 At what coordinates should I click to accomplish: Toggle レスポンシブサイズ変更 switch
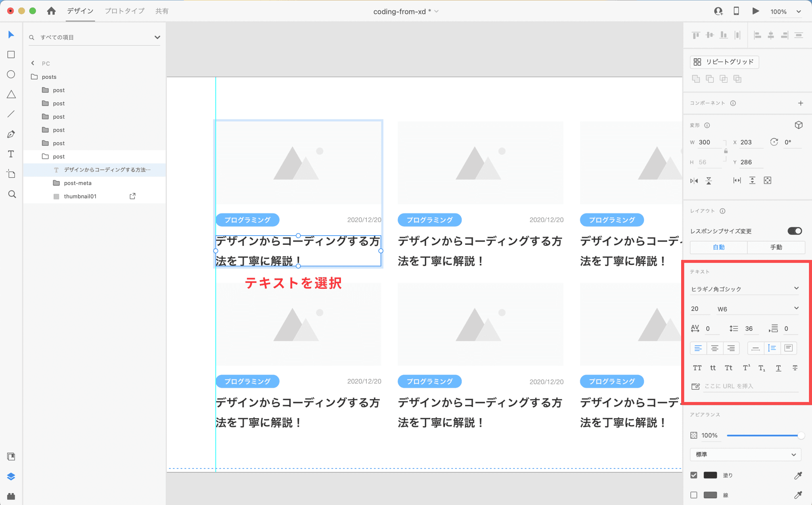795,231
